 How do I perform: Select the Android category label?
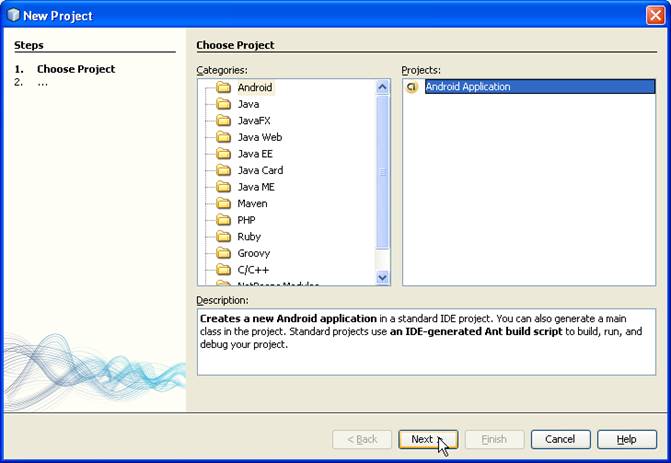255,87
